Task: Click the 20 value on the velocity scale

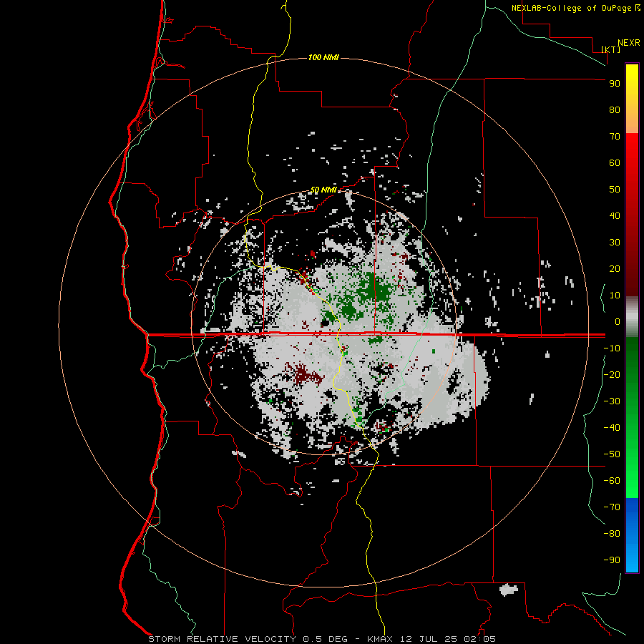Action: coord(615,268)
